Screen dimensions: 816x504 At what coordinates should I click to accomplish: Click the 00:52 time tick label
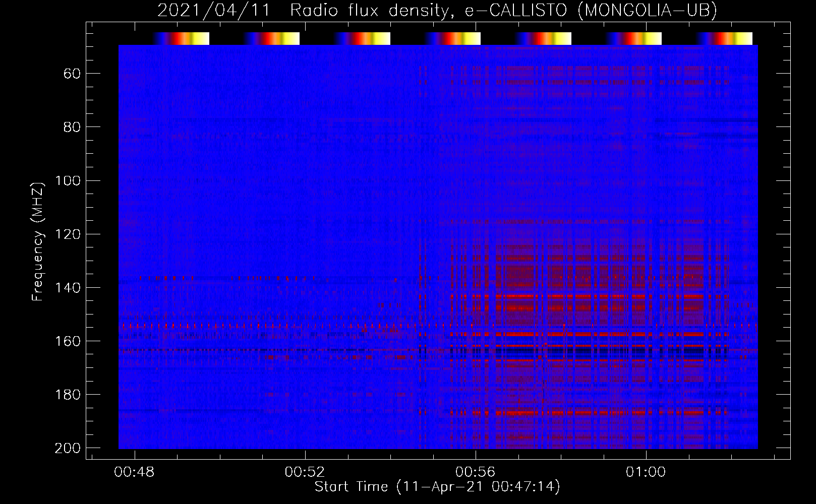pyautogui.click(x=305, y=472)
